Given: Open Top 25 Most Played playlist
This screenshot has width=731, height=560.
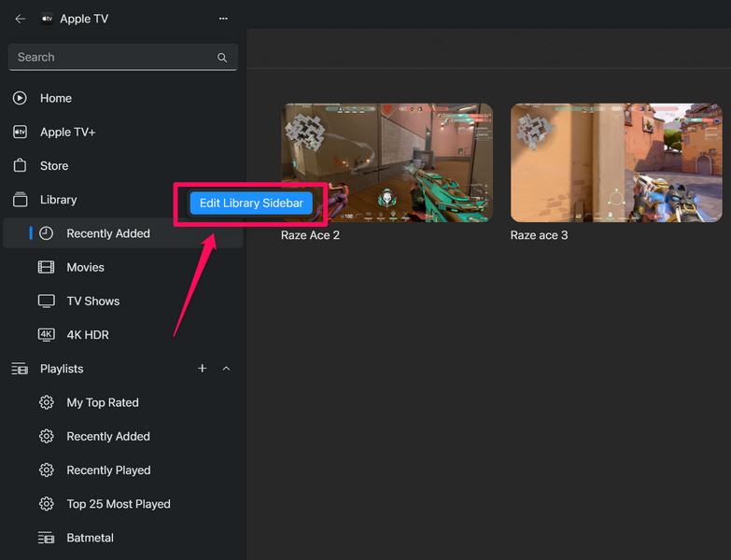Looking at the screenshot, I should [118, 504].
